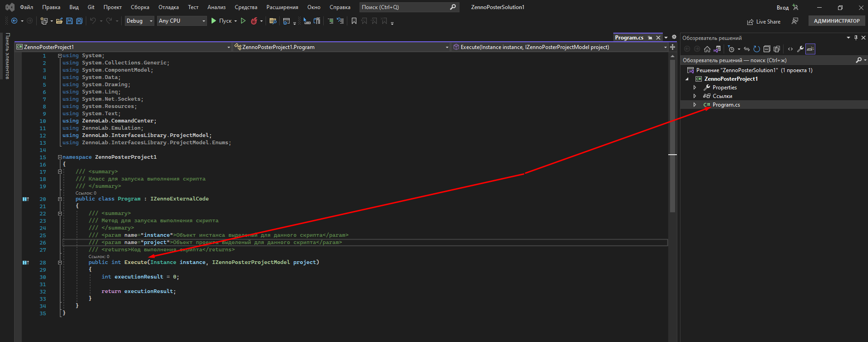Click the Пуск start debugging button

coord(222,21)
